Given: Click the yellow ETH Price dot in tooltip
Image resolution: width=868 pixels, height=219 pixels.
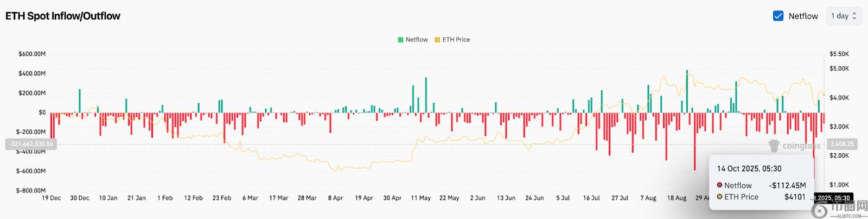Looking at the screenshot, I should (720, 197).
